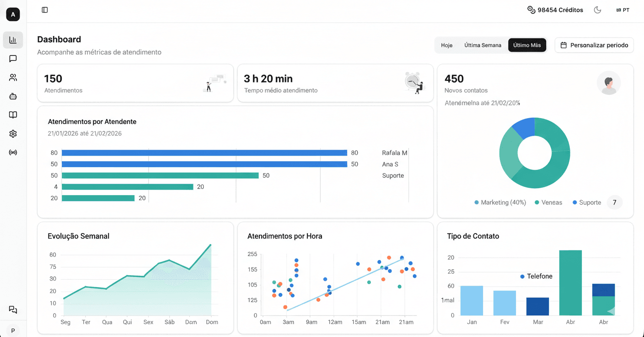Screen dimensions: 644x337
Task: Open the broadcast signal sidebar icon
Action: click(x=13, y=152)
